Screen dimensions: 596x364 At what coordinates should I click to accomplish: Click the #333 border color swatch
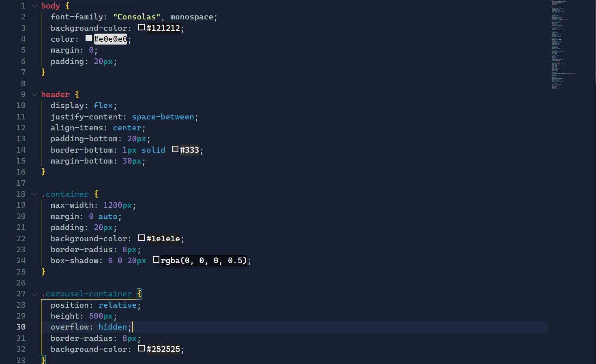pos(175,149)
